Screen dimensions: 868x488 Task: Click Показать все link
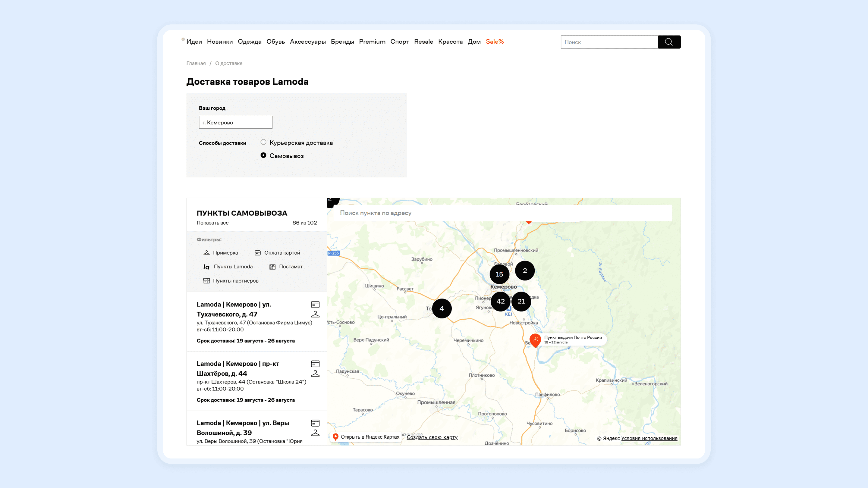coord(212,223)
